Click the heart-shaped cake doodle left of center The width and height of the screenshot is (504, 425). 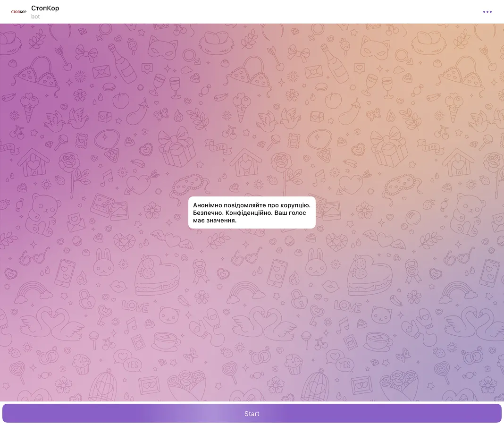tap(157, 275)
